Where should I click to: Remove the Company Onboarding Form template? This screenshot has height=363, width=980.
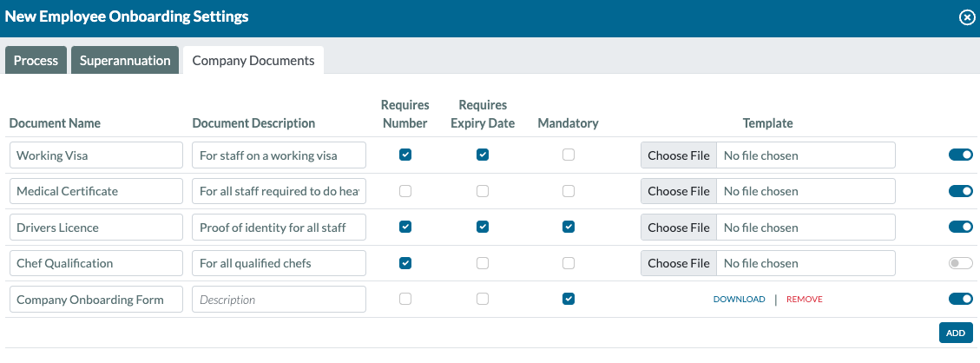click(x=805, y=300)
